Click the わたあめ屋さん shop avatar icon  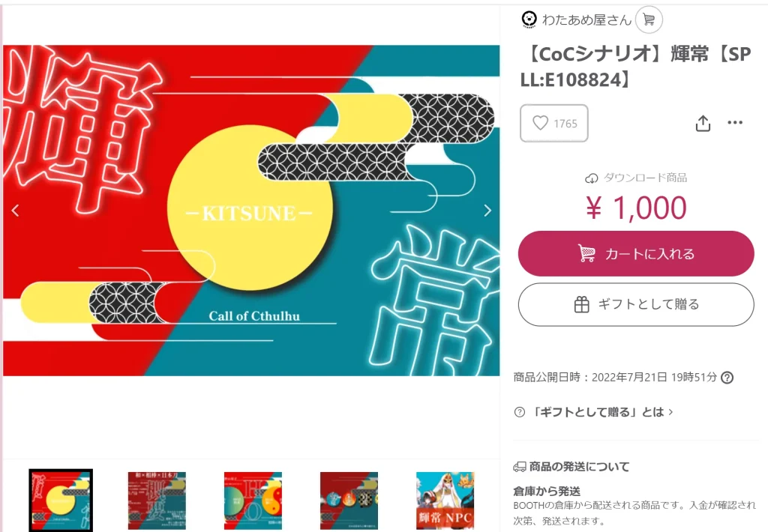pyautogui.click(x=529, y=19)
